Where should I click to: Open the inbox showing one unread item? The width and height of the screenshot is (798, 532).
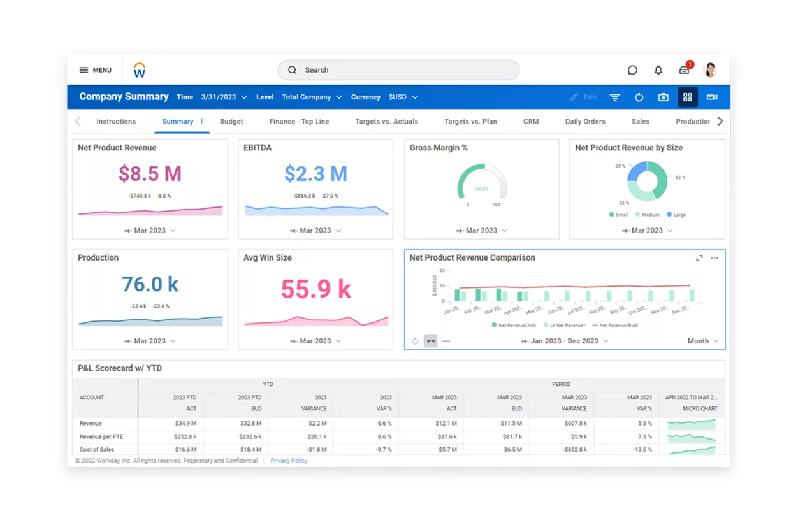(684, 70)
